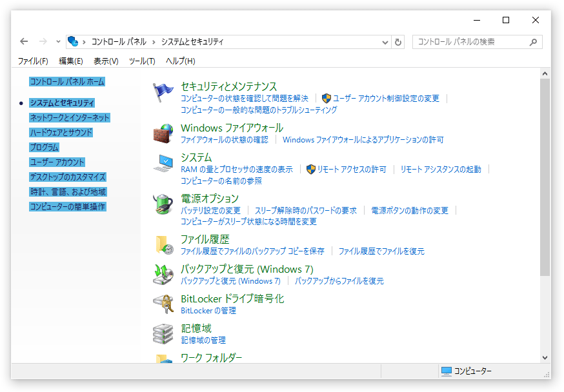Click スリープ解除時のパスワードの要求
Image resolution: width=564 pixels, height=392 pixels.
306,211
